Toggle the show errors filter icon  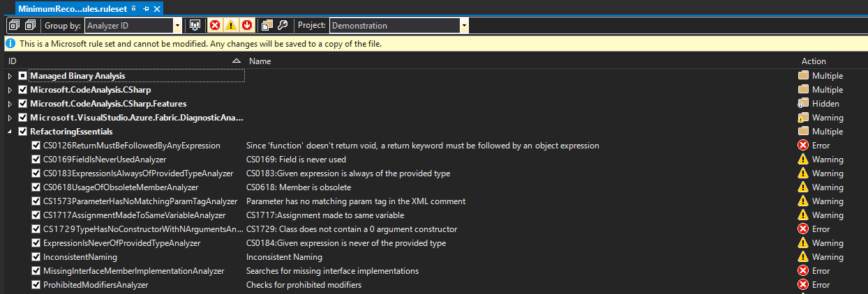(x=215, y=26)
